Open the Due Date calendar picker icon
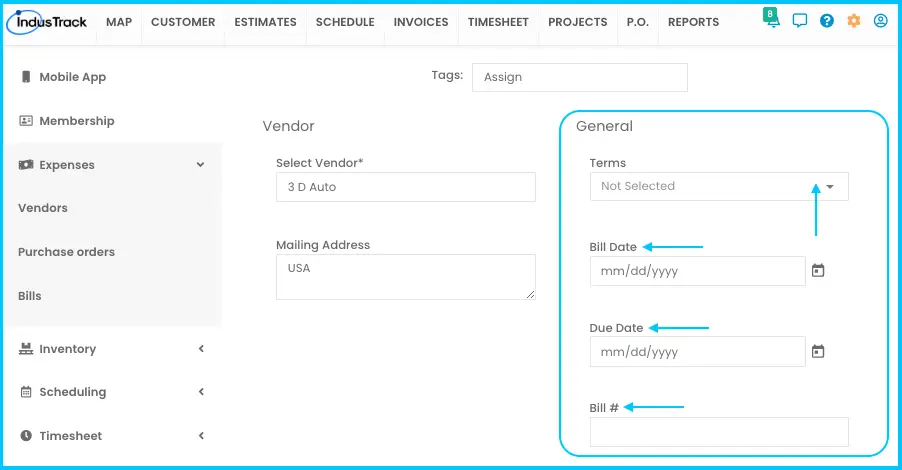The image size is (902, 470). pyautogui.click(x=817, y=351)
